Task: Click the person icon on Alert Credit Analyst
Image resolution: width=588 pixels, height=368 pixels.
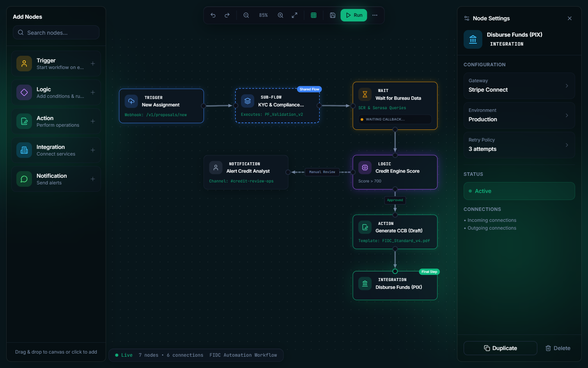Action: pyautogui.click(x=216, y=167)
